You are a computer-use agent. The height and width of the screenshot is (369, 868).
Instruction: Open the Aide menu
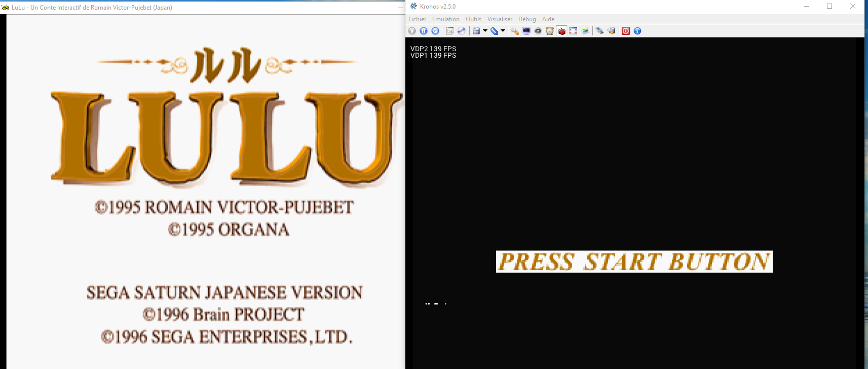pyautogui.click(x=548, y=19)
